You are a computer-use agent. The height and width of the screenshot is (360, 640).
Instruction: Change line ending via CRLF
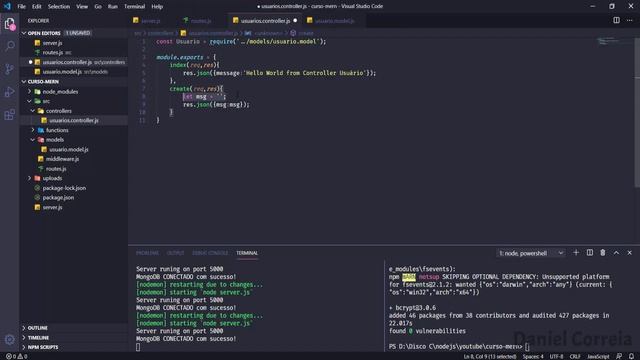(x=575, y=356)
